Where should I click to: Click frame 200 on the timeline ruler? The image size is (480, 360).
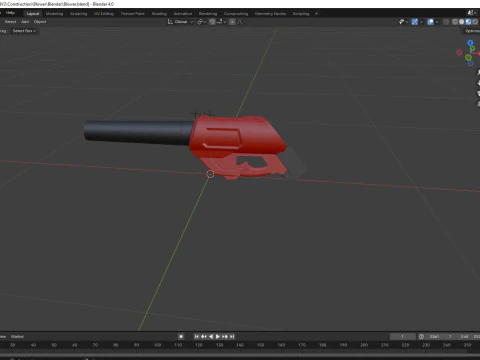(x=364, y=345)
